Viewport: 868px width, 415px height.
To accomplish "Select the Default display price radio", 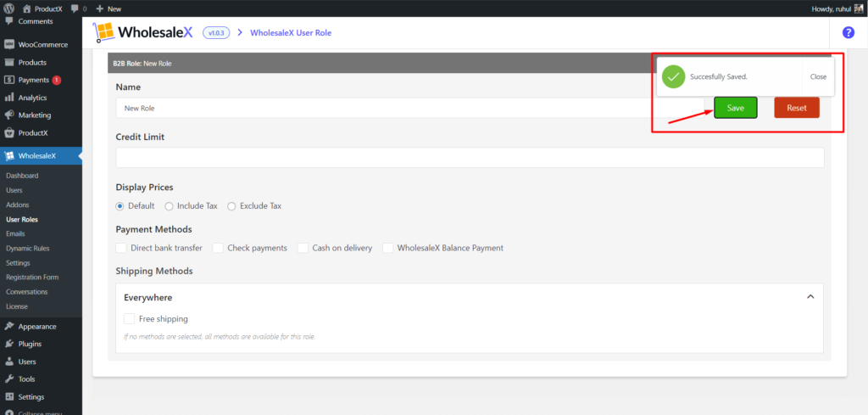I will [120, 205].
